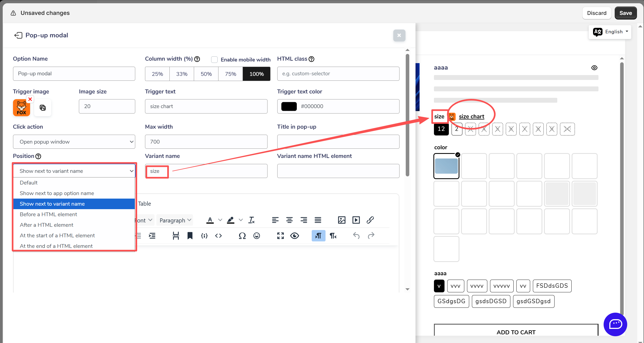644x343 pixels.
Task: Click the emoji smiley icon
Action: point(256,236)
